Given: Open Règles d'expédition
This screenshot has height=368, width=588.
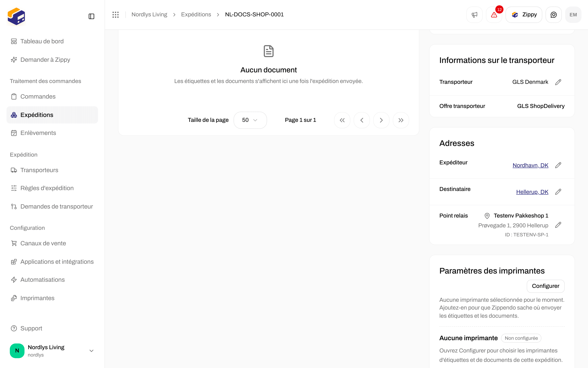Looking at the screenshot, I should 52,188.
